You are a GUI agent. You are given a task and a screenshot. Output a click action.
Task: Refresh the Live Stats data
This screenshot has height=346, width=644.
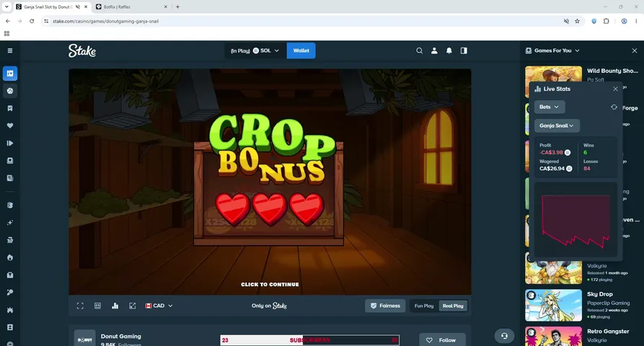click(x=614, y=107)
